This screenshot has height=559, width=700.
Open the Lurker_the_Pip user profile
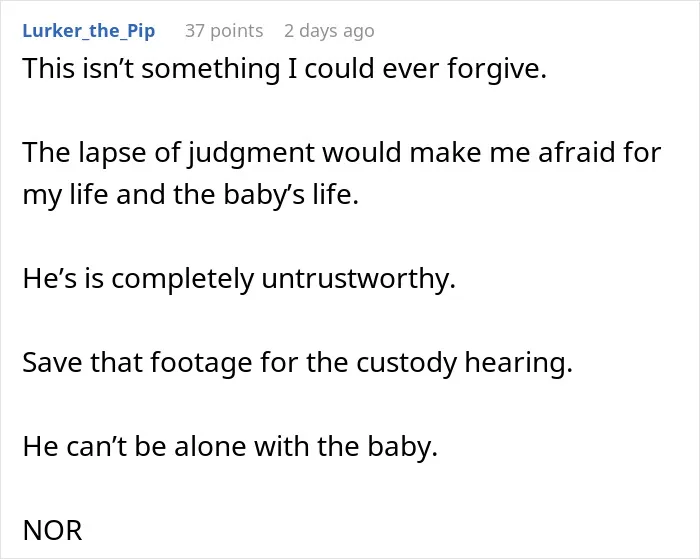89,31
